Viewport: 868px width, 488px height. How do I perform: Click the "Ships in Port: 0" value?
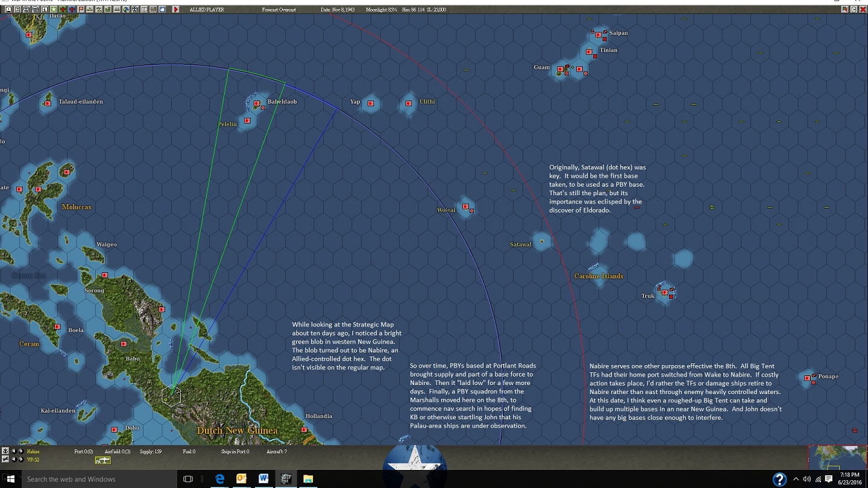point(235,451)
